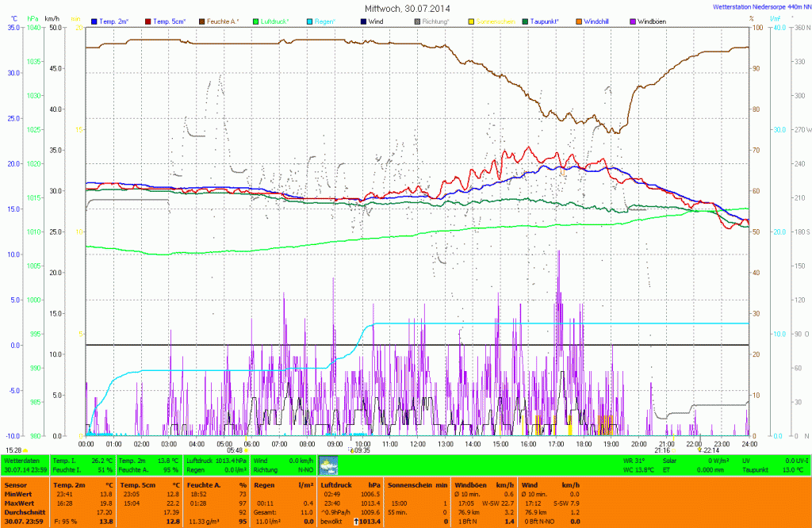Click the Windchill legend label
Image resolution: width=812 pixels, height=528 pixels.
point(597,21)
